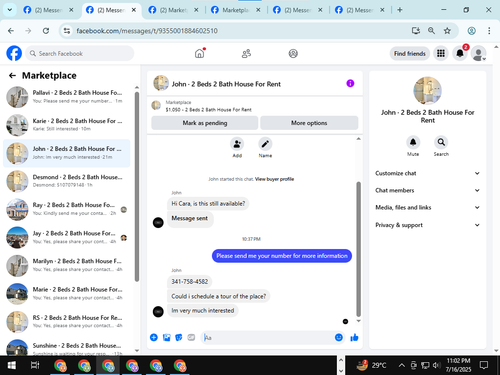Image resolution: width=500 pixels, height=375 pixels.
Task: Open conversation information purple icon
Action: pos(350,83)
